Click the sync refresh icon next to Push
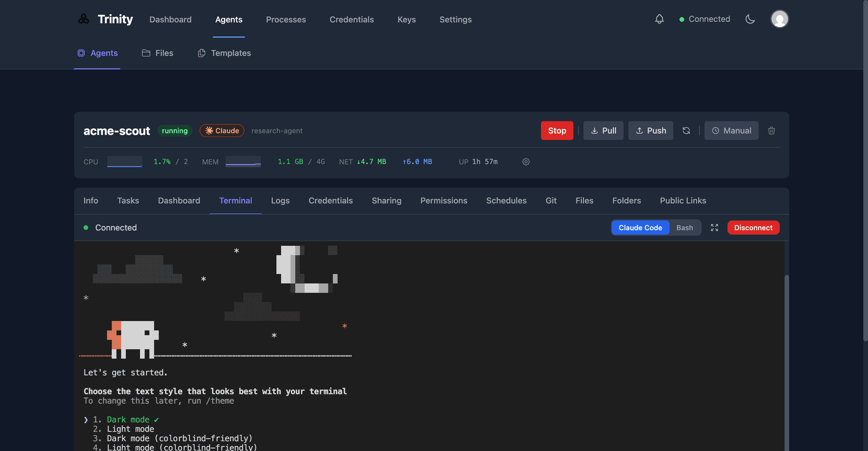The height and width of the screenshot is (451, 868). tap(686, 131)
